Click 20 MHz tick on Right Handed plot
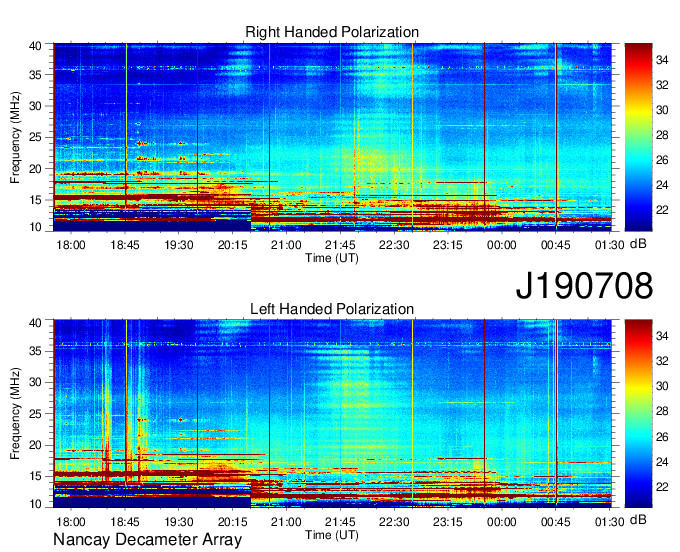680x552 pixels. click(x=35, y=169)
